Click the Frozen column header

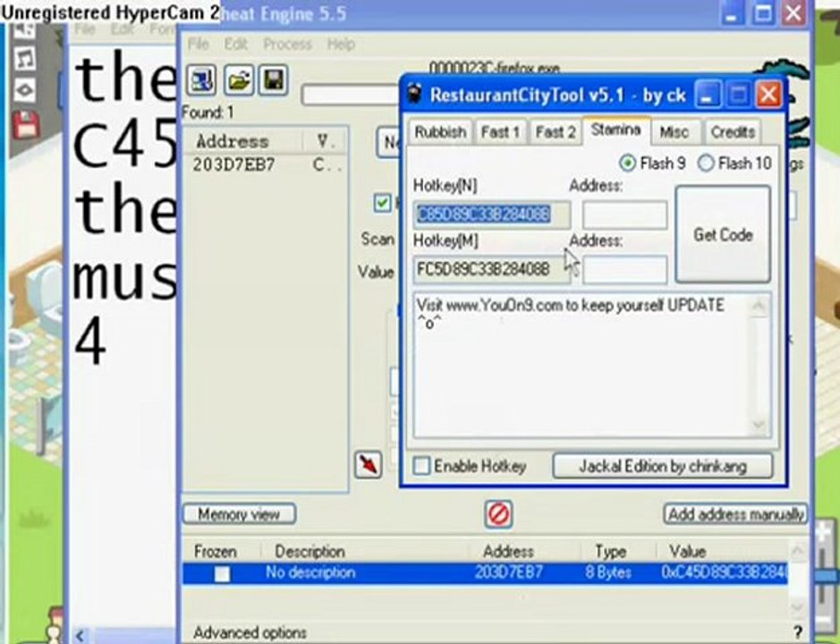[x=216, y=551]
